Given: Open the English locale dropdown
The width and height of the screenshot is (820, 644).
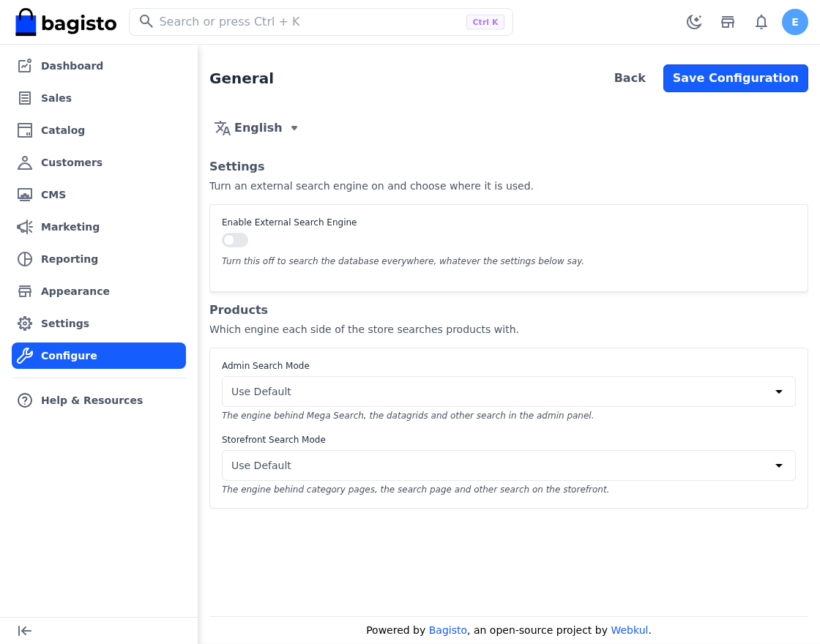Looking at the screenshot, I should pos(256,128).
